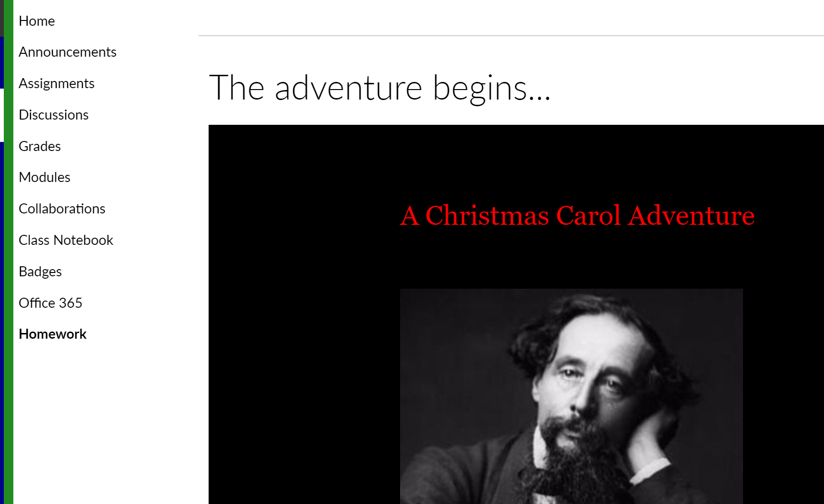
Task: Select the bold Homework menu item
Action: pos(53,334)
